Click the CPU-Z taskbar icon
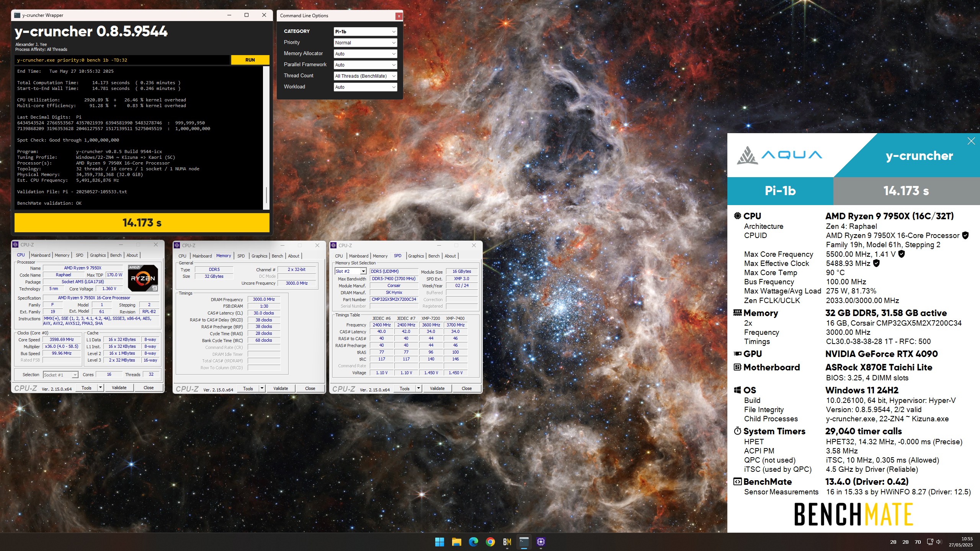Screen dimensions: 980x551 pos(541,542)
